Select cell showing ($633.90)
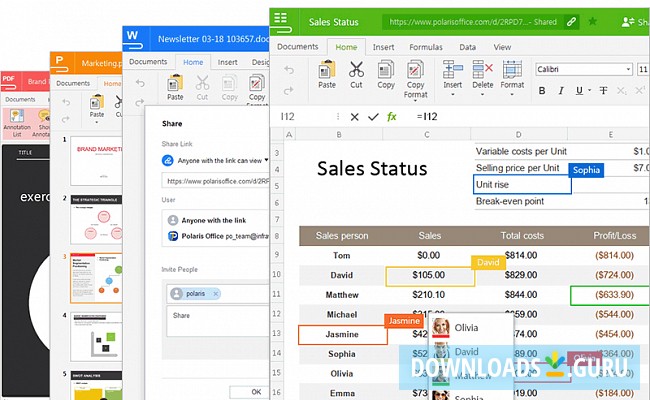Viewport: 650px width, 400px height. [610, 295]
